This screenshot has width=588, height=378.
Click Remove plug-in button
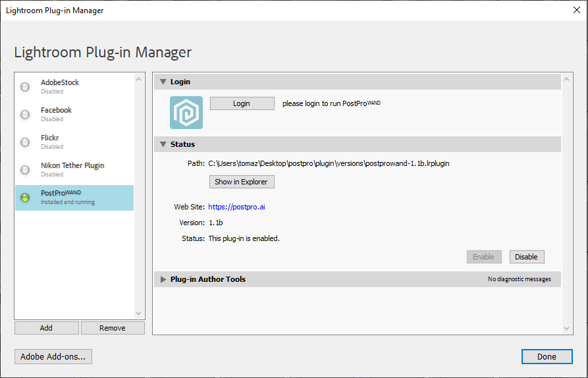113,328
